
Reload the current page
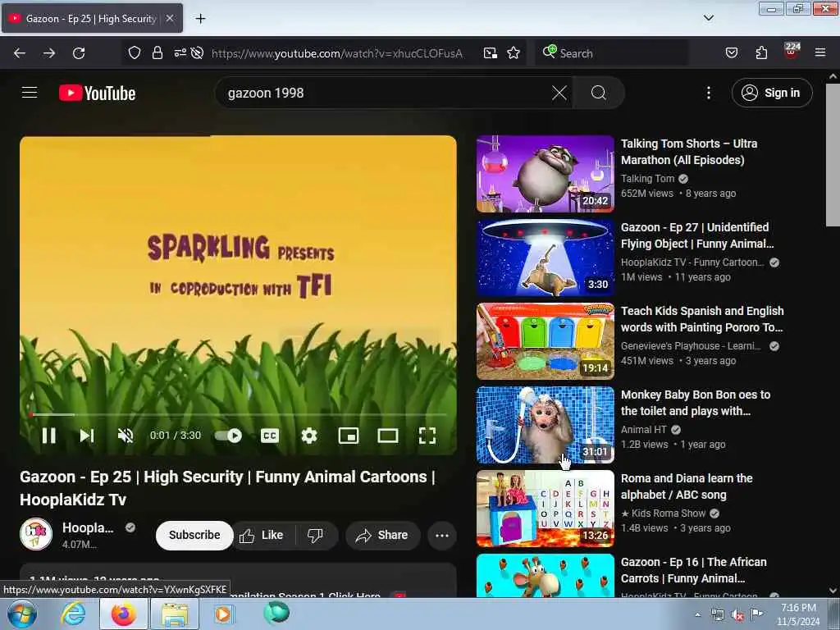(79, 53)
